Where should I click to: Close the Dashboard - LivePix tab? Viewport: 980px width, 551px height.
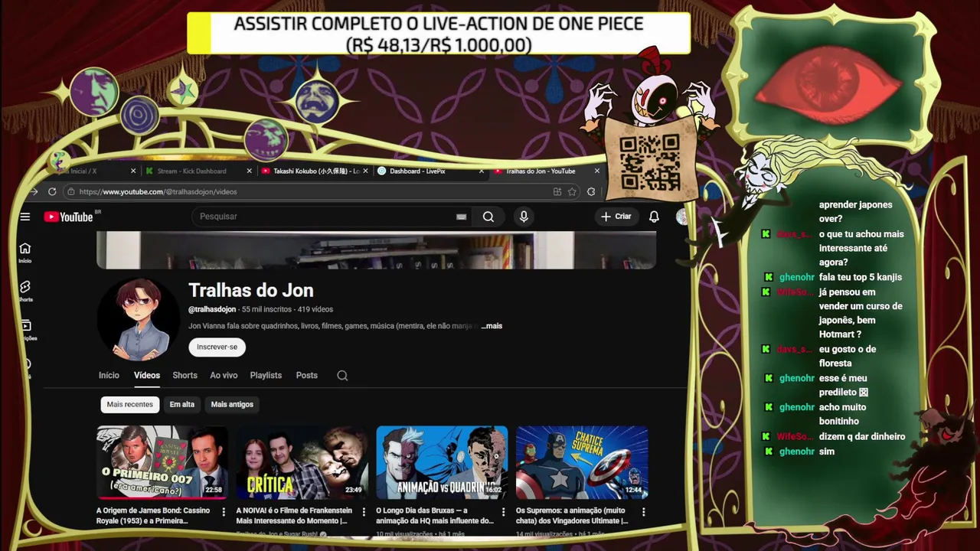pyautogui.click(x=482, y=171)
